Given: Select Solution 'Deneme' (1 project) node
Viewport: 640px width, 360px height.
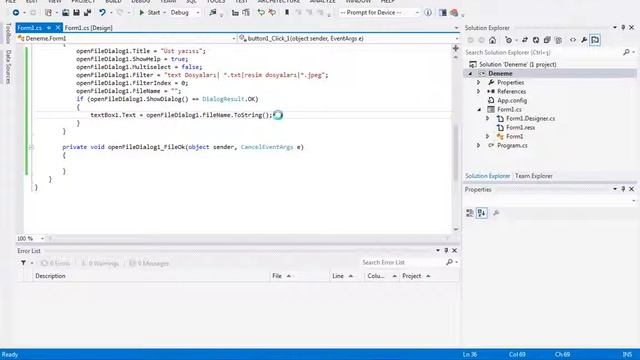Looking at the screenshot, I should pos(518,64).
